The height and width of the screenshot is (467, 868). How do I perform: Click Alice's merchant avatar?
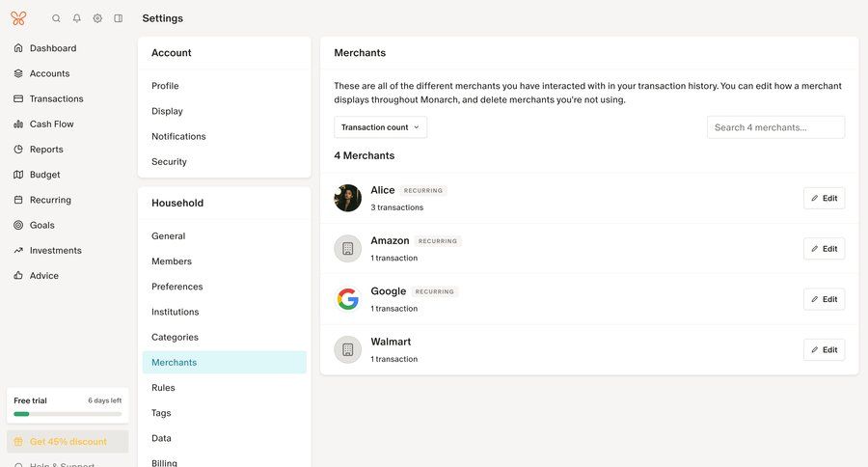pos(348,198)
